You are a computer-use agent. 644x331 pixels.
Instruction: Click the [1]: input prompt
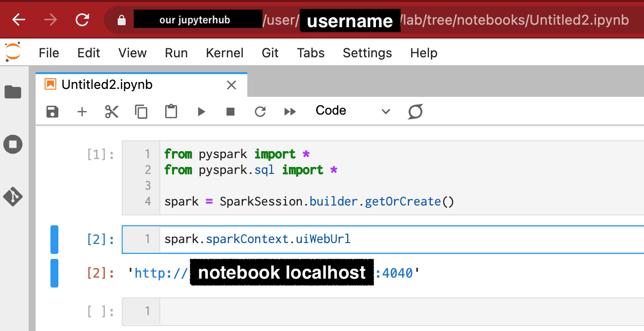click(x=100, y=155)
